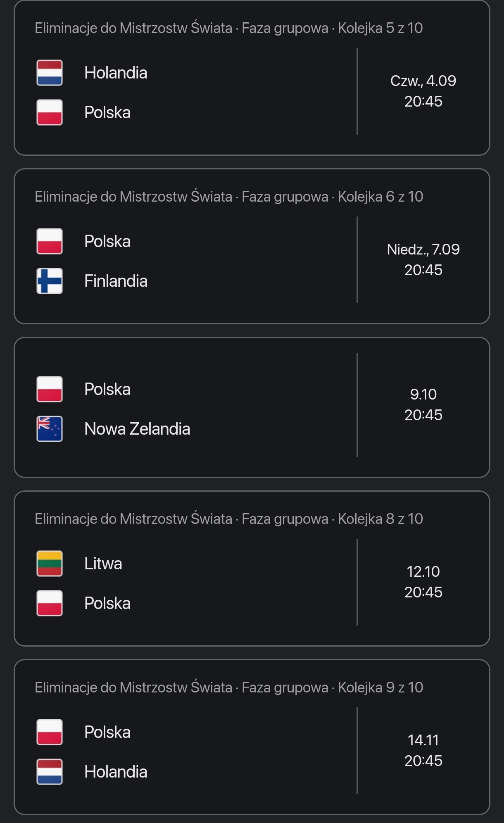The image size is (504, 823).
Task: Open the 12.10 match time details
Action: point(423,582)
